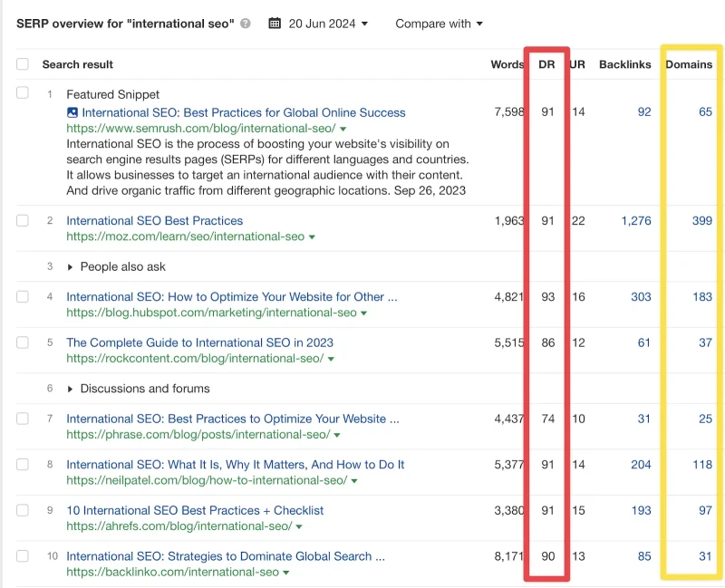Open the moz.com URL dropdown arrow
The image size is (725, 588).
(x=312, y=237)
